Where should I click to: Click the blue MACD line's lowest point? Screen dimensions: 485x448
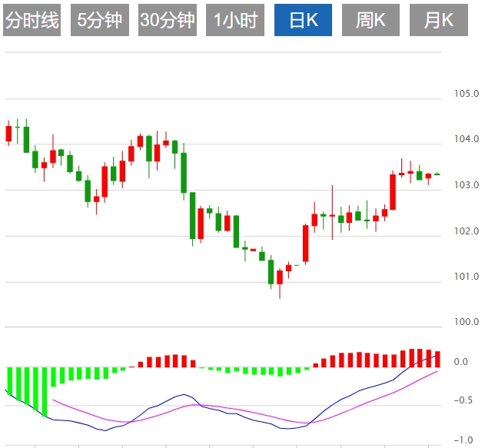pyautogui.click(x=105, y=430)
